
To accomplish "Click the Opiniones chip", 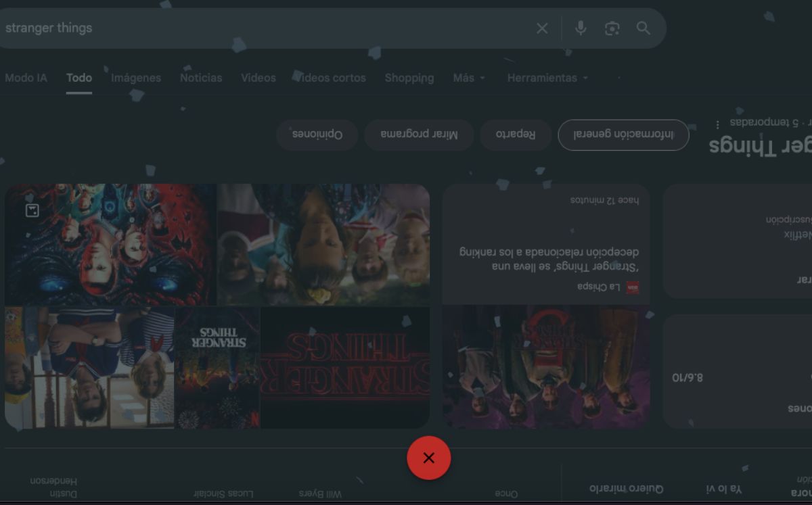I will point(317,135).
